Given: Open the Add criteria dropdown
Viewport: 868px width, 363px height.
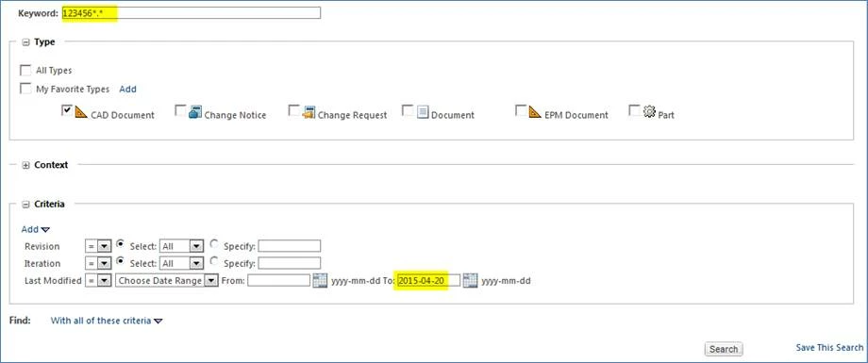Looking at the screenshot, I should click(x=36, y=229).
